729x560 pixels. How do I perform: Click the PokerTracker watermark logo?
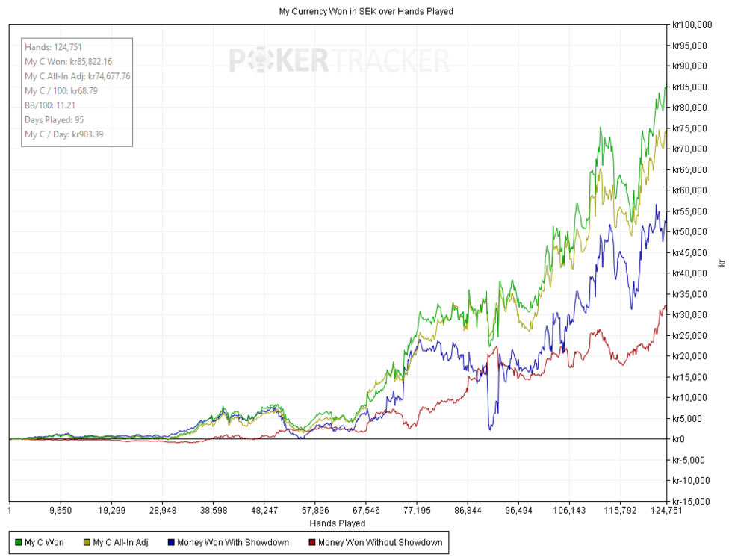click(339, 60)
